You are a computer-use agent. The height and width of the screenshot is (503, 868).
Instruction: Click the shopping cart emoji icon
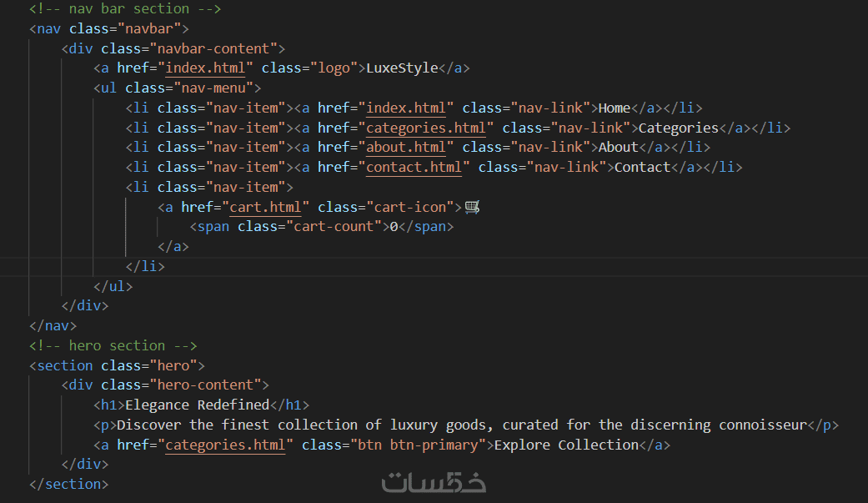pos(473,207)
